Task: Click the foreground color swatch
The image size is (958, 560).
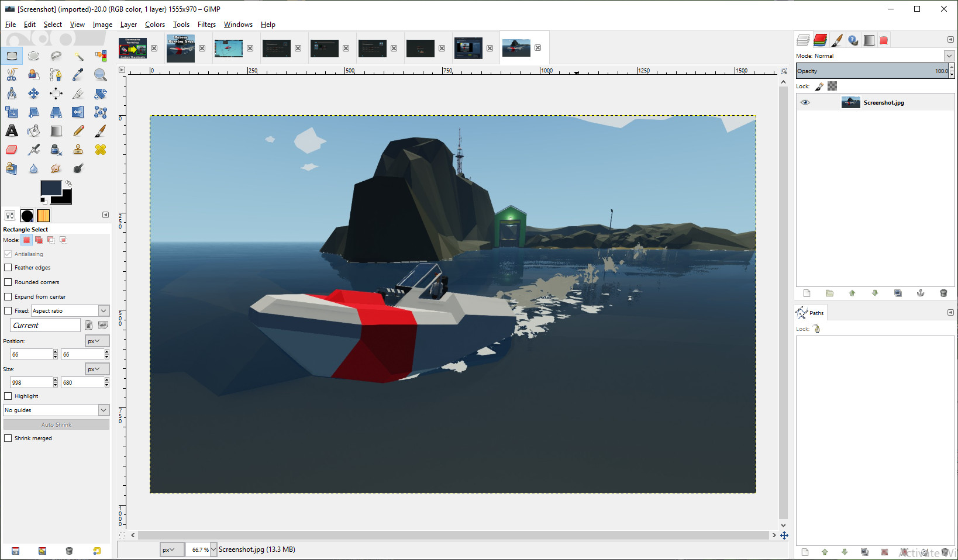Action: point(50,187)
